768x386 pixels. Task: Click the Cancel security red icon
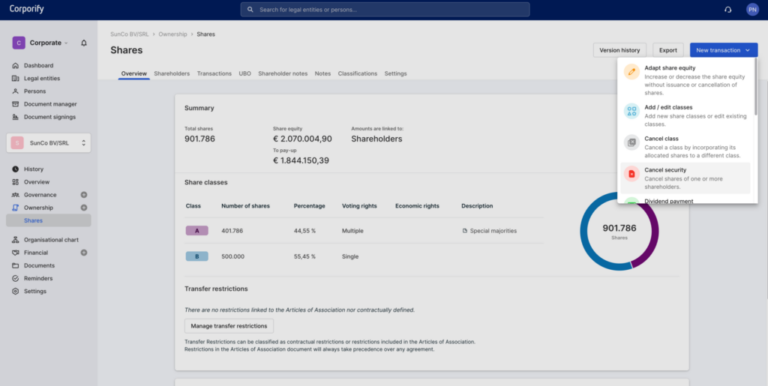[x=632, y=174]
